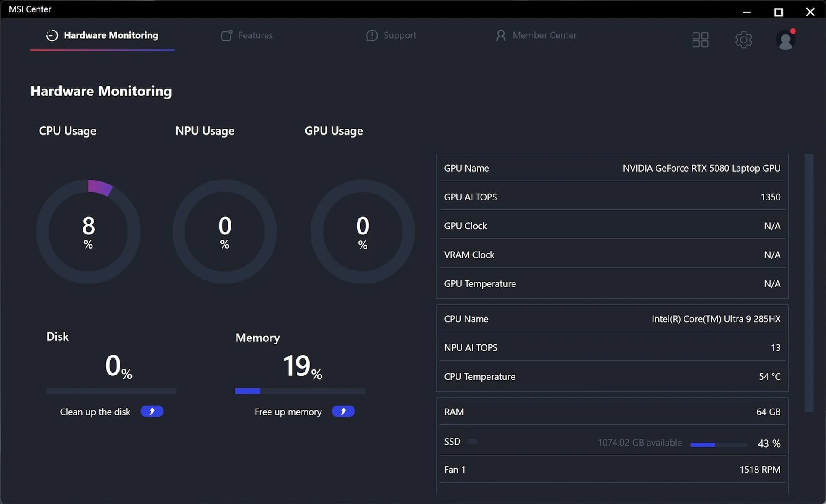Click the 19% memory value

pyautogui.click(x=302, y=366)
